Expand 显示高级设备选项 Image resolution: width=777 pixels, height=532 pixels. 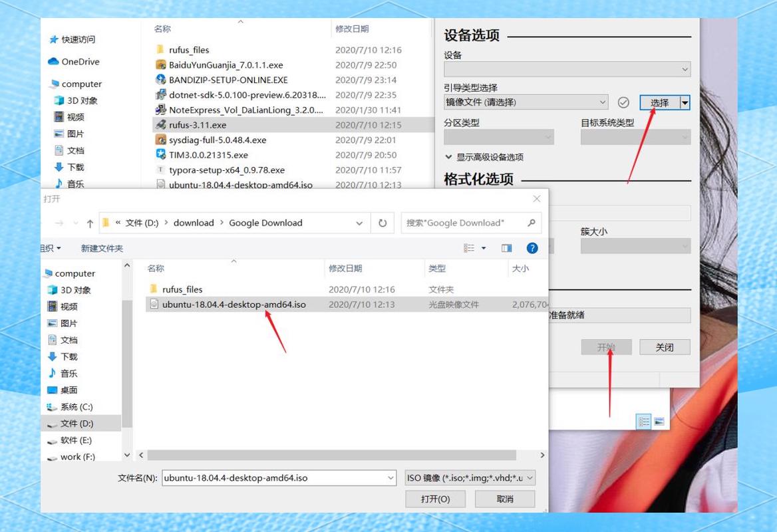click(484, 157)
